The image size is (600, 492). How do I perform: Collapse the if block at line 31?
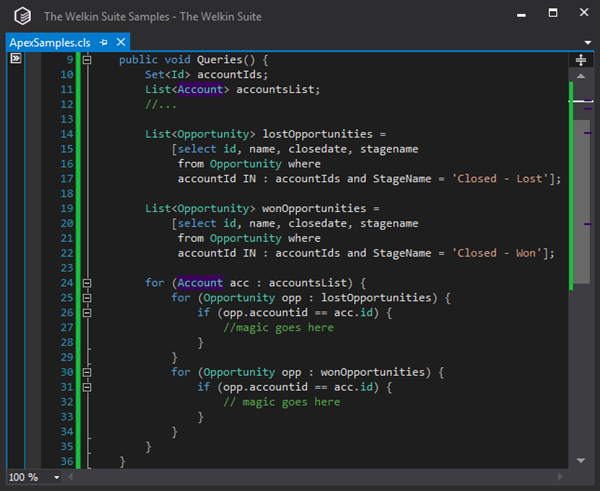87,387
